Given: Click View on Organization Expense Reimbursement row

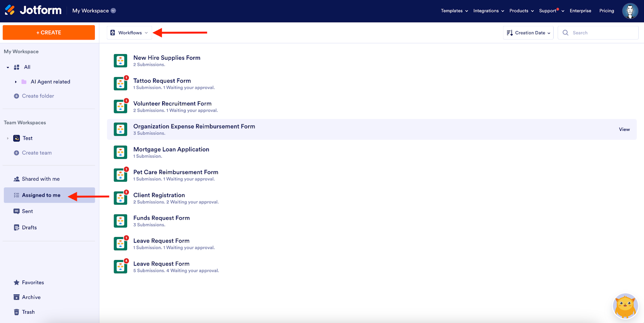Looking at the screenshot, I should click(624, 130).
